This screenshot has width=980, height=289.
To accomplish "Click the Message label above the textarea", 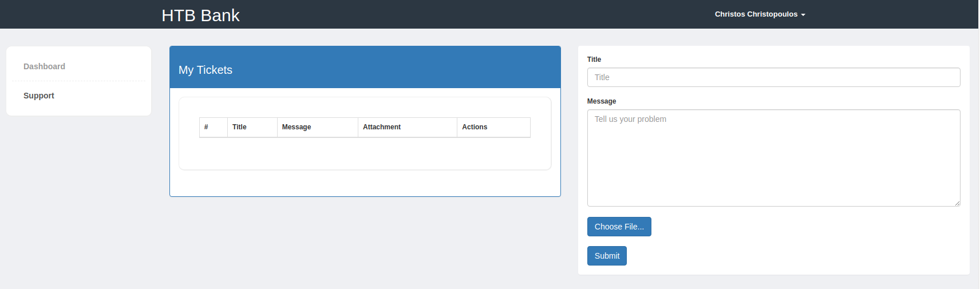I will [x=602, y=101].
